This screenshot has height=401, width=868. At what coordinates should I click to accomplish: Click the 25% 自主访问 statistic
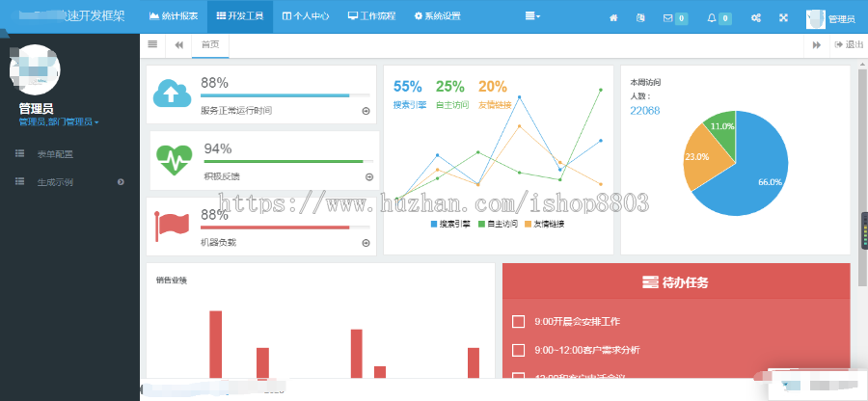[451, 94]
